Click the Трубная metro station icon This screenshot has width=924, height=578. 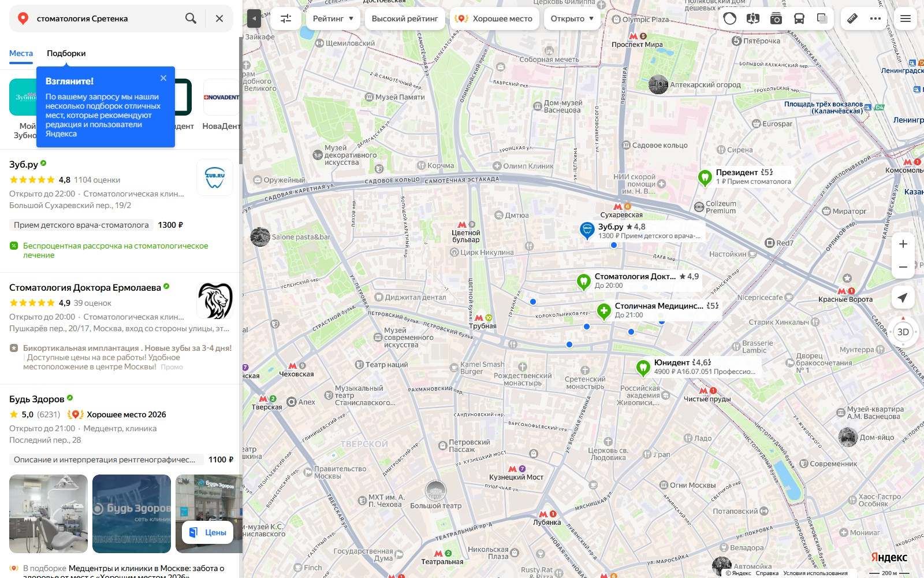point(479,318)
